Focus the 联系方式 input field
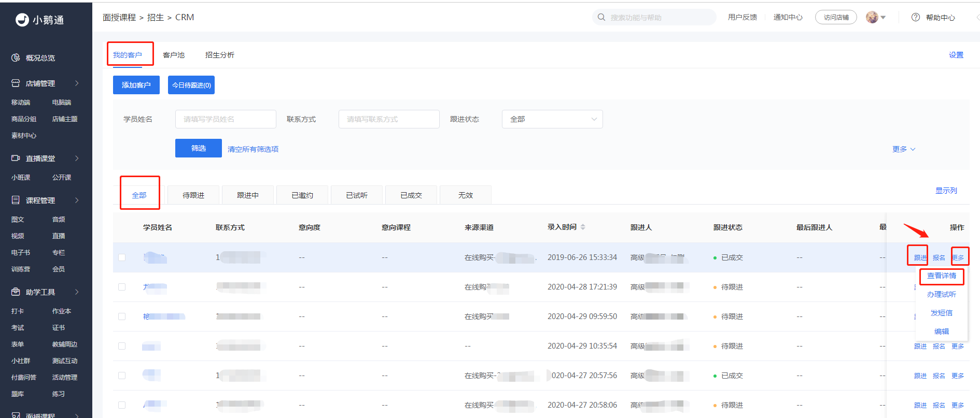The image size is (980, 418). 389,119
